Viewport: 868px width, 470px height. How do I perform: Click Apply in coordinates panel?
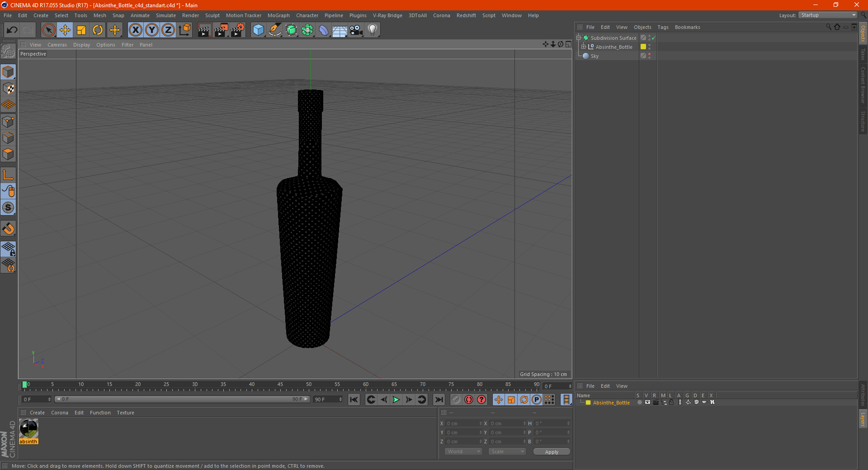[x=552, y=452]
